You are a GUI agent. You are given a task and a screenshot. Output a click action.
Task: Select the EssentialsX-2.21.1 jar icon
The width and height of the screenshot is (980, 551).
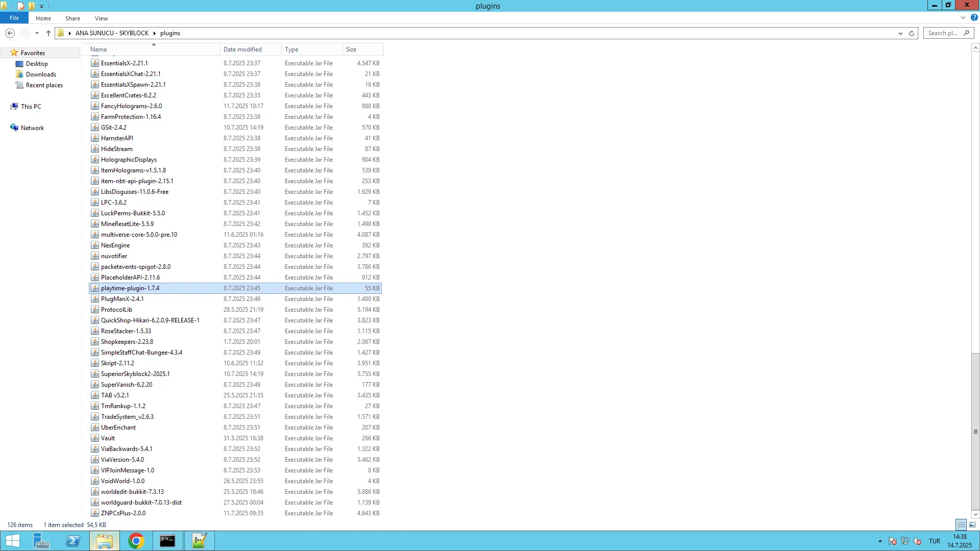95,63
